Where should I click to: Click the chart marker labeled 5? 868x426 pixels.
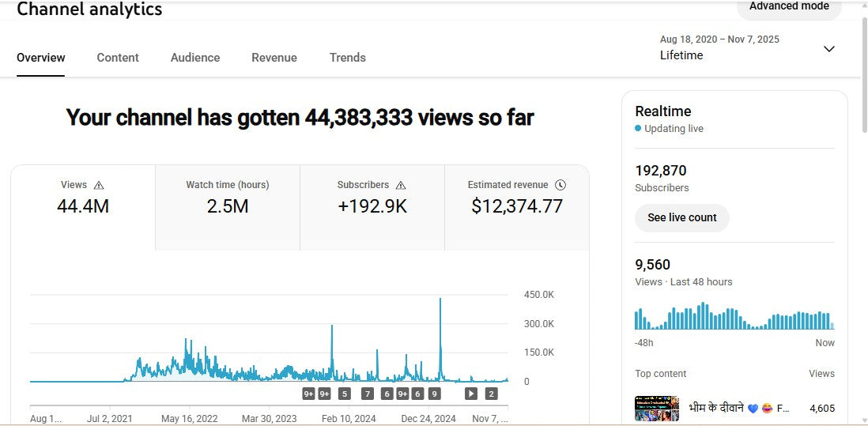tap(344, 394)
